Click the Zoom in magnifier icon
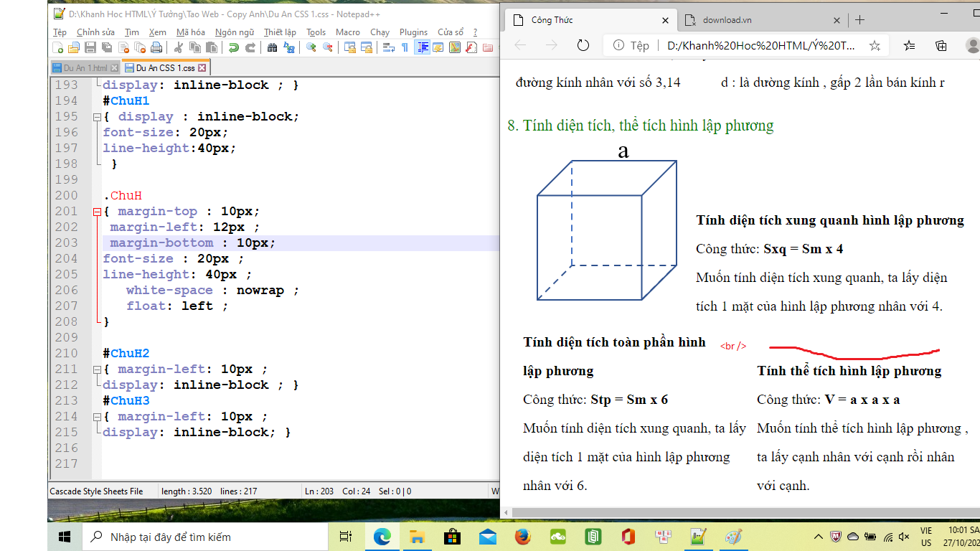Image resolution: width=980 pixels, height=551 pixels. coord(311,48)
